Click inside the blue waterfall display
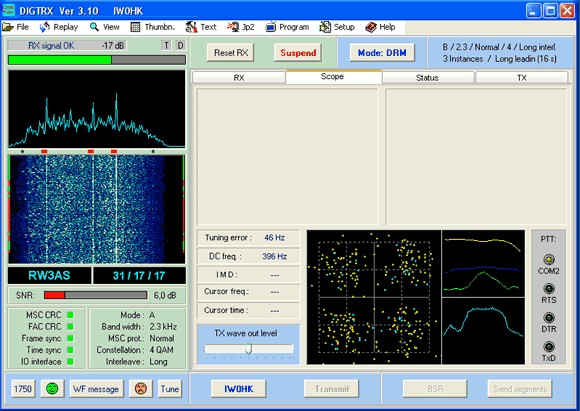The height and width of the screenshot is (411, 580). (x=97, y=209)
